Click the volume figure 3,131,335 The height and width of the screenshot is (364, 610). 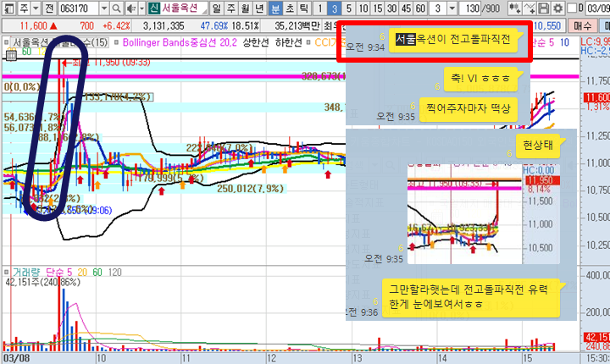[x=164, y=26]
